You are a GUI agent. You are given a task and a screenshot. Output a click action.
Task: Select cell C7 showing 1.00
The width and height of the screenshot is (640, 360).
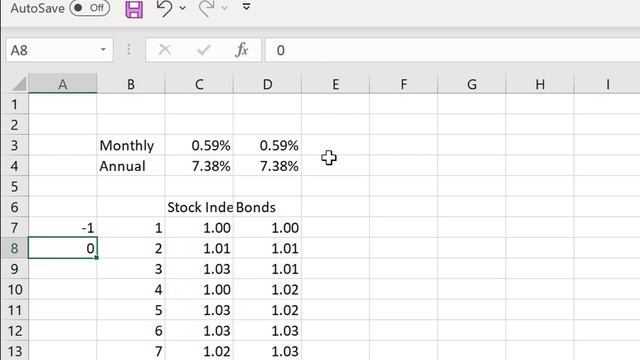[x=199, y=228]
